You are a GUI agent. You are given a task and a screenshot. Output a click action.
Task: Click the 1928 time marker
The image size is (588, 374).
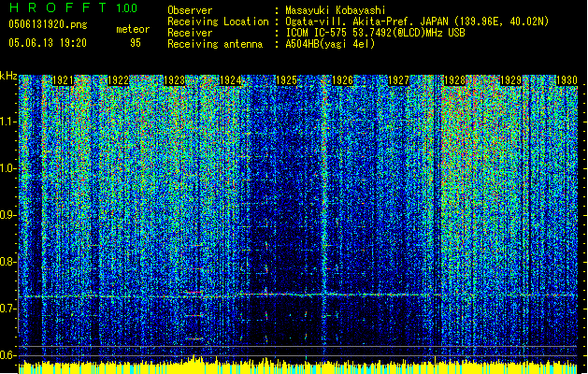(x=454, y=80)
